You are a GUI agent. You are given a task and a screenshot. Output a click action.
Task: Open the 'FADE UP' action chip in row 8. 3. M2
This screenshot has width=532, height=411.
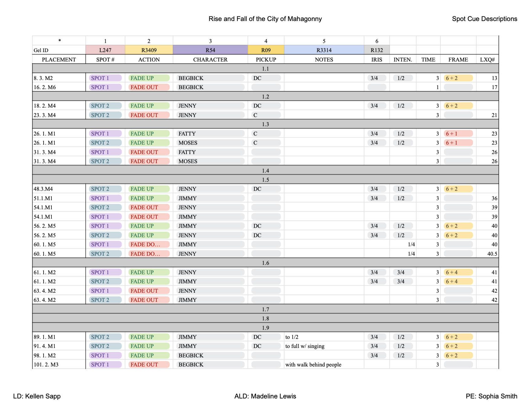149,78
